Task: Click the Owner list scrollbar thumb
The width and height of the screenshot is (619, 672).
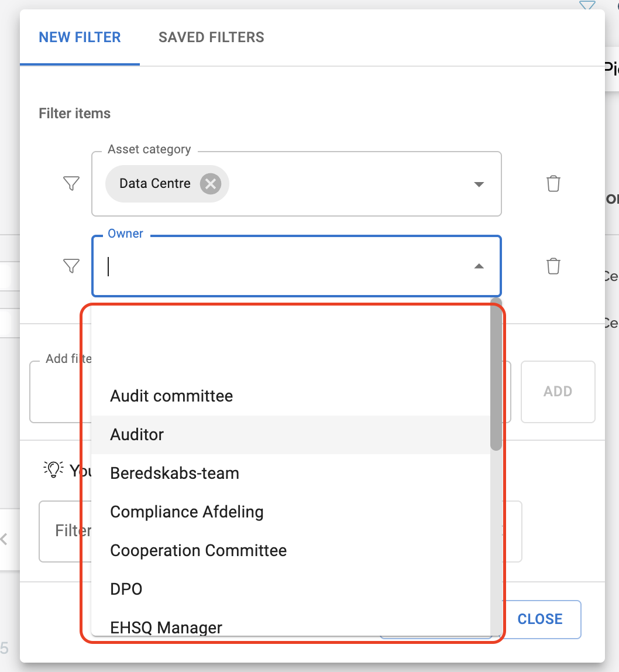Action: click(x=496, y=378)
